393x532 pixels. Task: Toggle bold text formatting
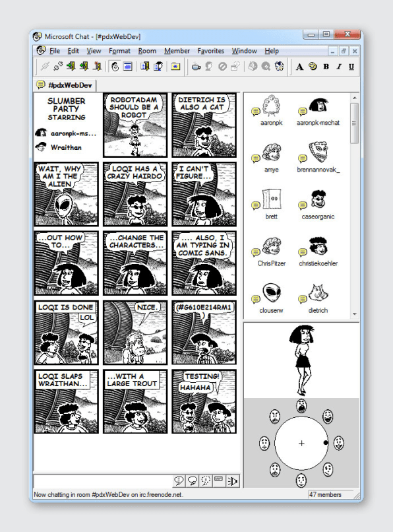(x=326, y=67)
